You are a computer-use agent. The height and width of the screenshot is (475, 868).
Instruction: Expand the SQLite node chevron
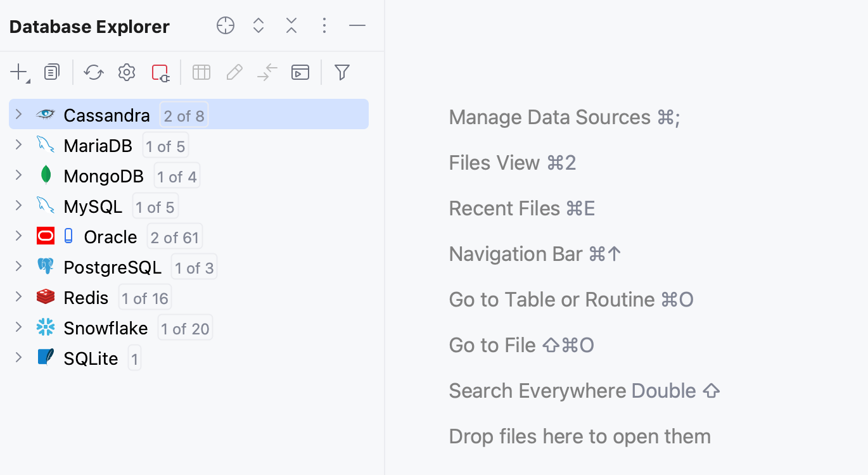point(19,358)
